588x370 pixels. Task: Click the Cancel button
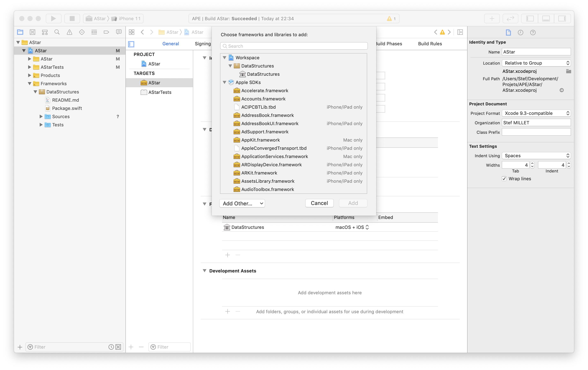point(319,203)
